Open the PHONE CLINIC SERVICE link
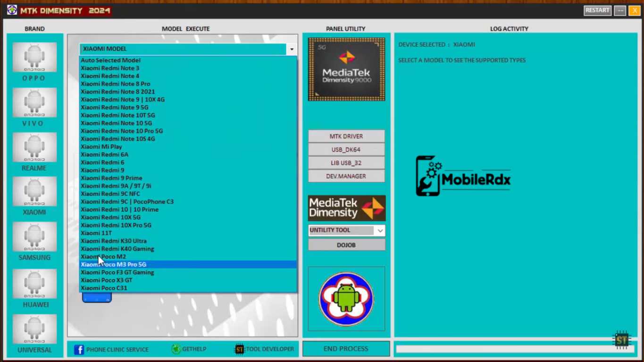Image resolution: width=644 pixels, height=362 pixels. pos(117,350)
